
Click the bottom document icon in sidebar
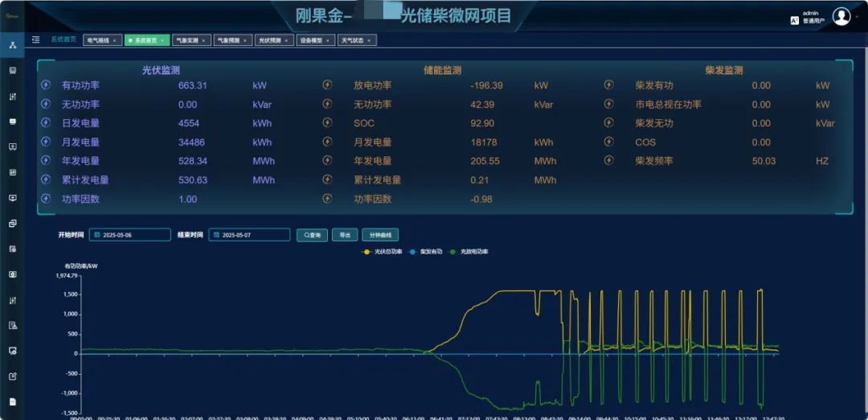point(12,401)
